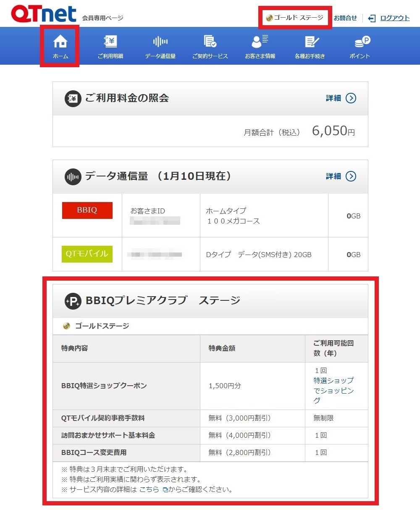This screenshot has width=420, height=510.
Task: Click 月額合計（税込） label
Action: 272,132
